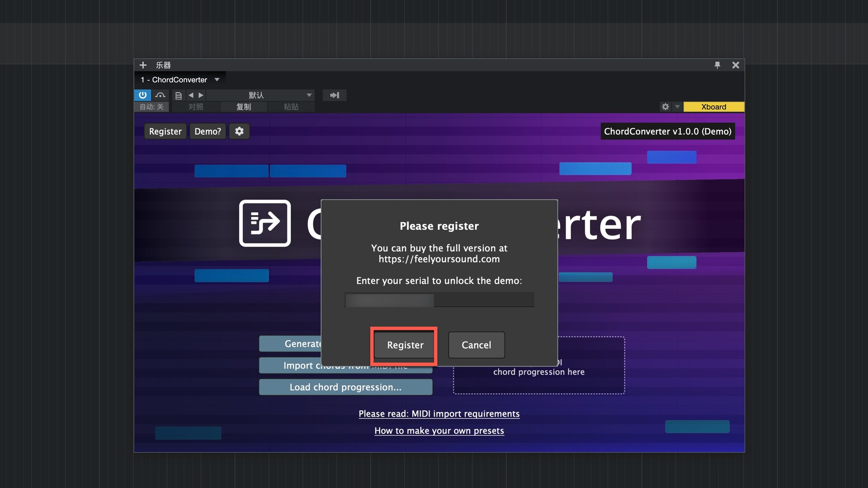Toggle the 自动: 关 automation button

[151, 107]
